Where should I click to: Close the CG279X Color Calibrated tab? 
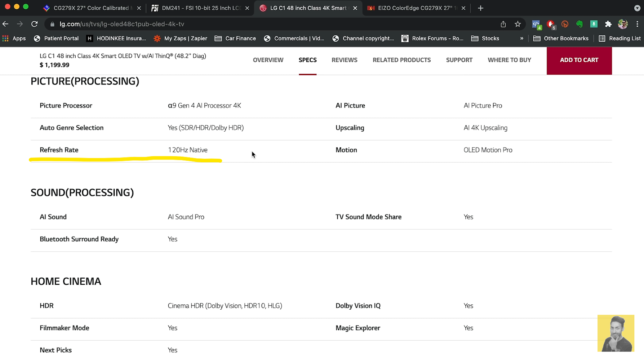139,8
